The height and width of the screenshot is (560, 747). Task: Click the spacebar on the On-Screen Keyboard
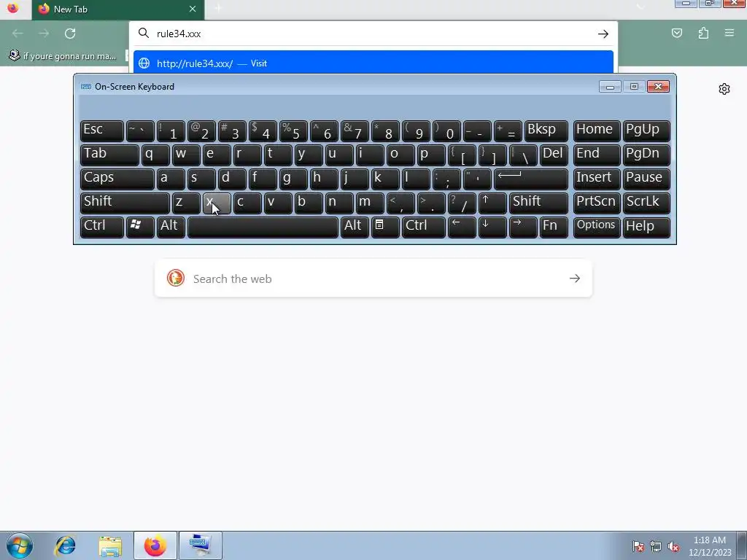(x=263, y=227)
